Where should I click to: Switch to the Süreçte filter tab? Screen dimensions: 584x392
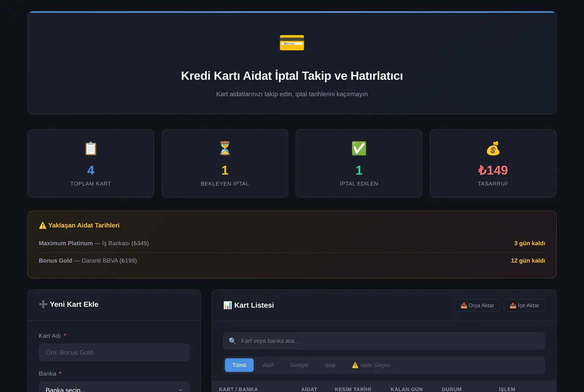(299, 365)
